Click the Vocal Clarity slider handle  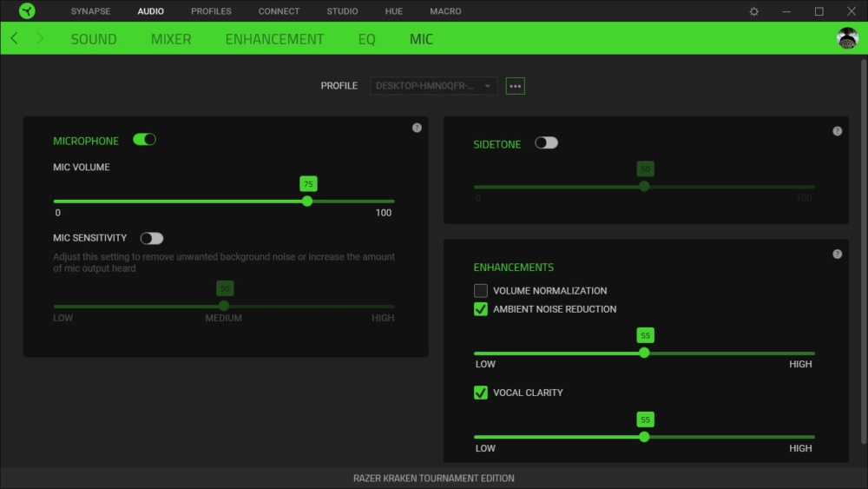click(x=644, y=437)
